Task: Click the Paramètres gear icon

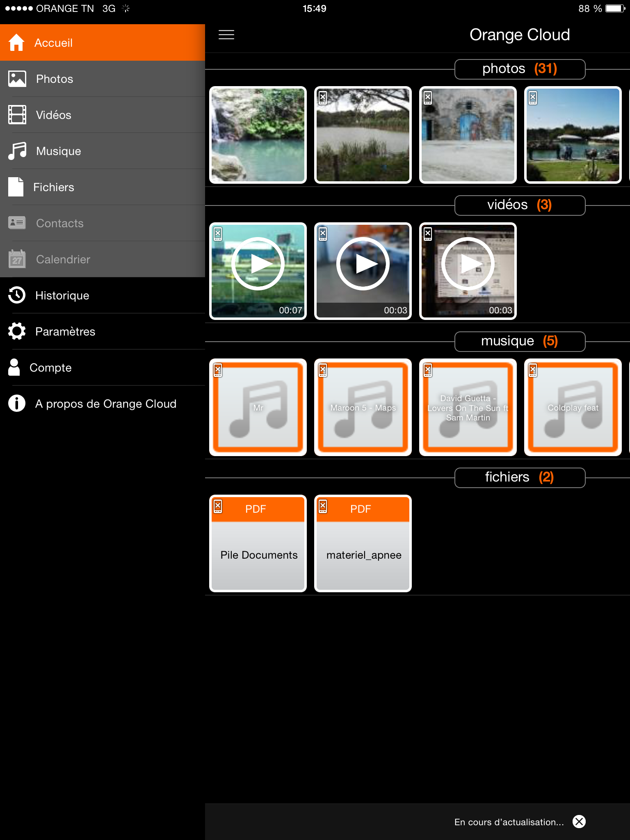Action: coord(17,331)
